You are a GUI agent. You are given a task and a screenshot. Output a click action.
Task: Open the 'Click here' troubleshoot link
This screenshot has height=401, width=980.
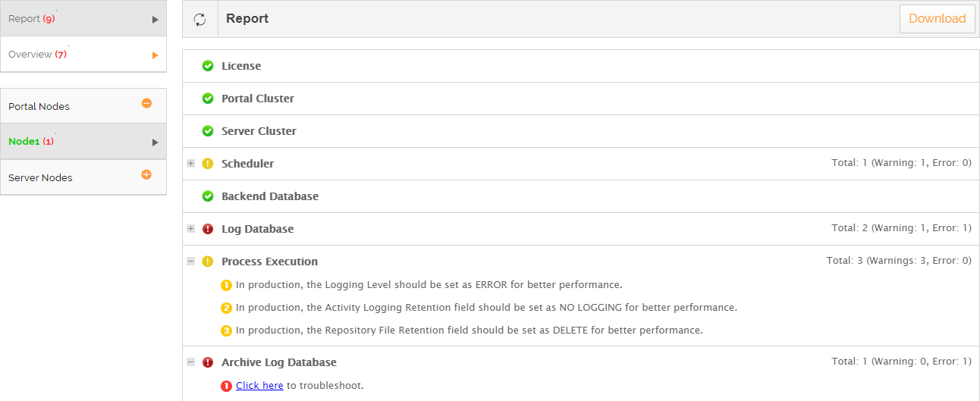(259, 386)
